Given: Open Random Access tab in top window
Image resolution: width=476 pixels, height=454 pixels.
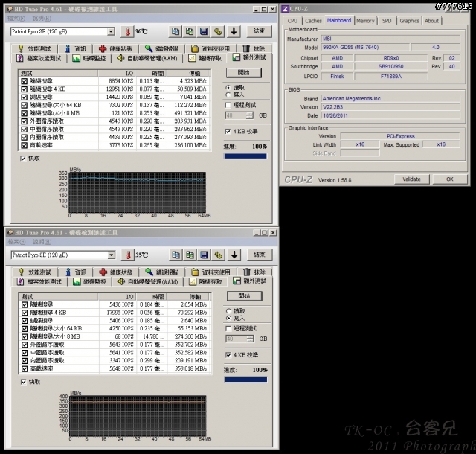Looking at the screenshot, I should [x=205, y=58].
